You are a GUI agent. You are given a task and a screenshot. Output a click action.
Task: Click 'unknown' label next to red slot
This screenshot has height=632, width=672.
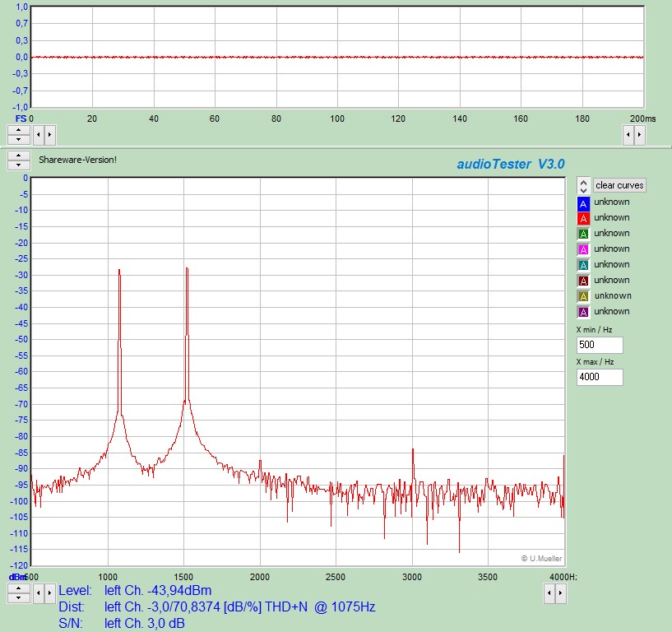(612, 217)
